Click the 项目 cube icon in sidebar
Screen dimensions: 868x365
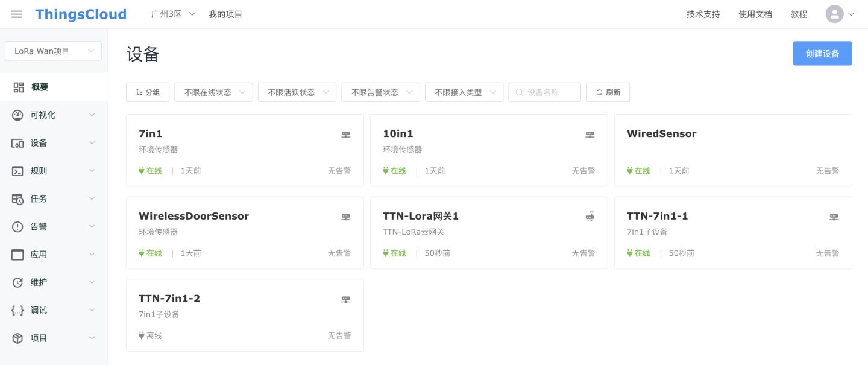point(17,338)
